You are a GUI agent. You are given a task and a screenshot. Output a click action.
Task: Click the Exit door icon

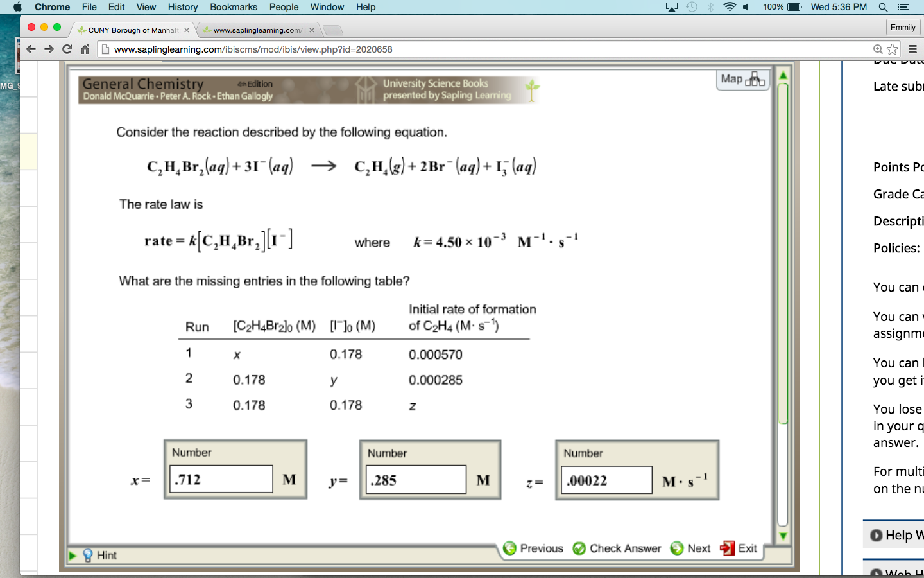click(728, 548)
